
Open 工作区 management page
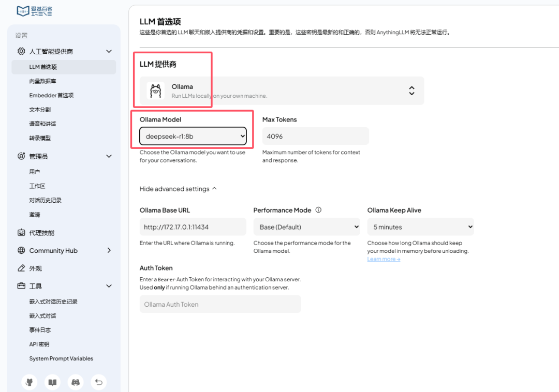point(37,186)
